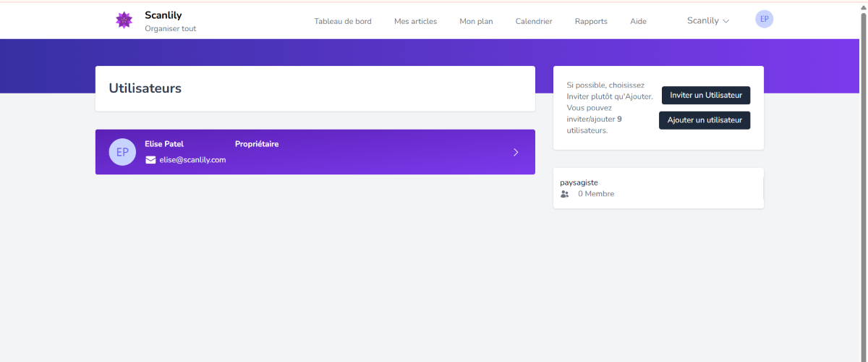Open the Aide menu item
Image resolution: width=868 pixels, height=362 pixels.
coord(638,22)
